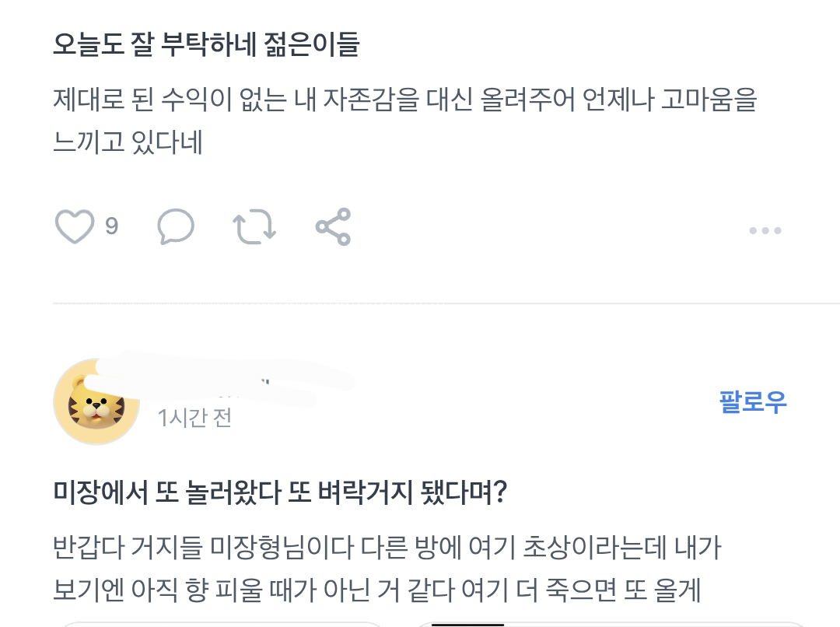Share the post using the share icon
The width and height of the screenshot is (840, 627).
[x=333, y=227]
